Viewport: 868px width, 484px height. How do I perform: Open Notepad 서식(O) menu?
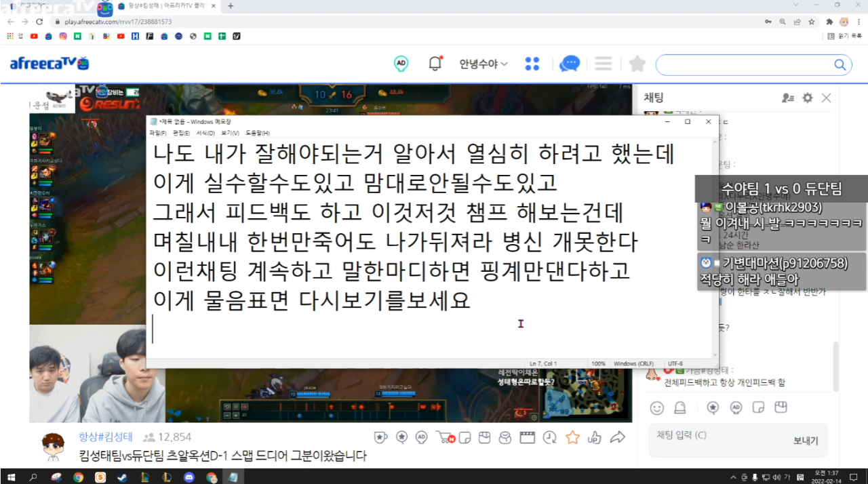(x=205, y=133)
